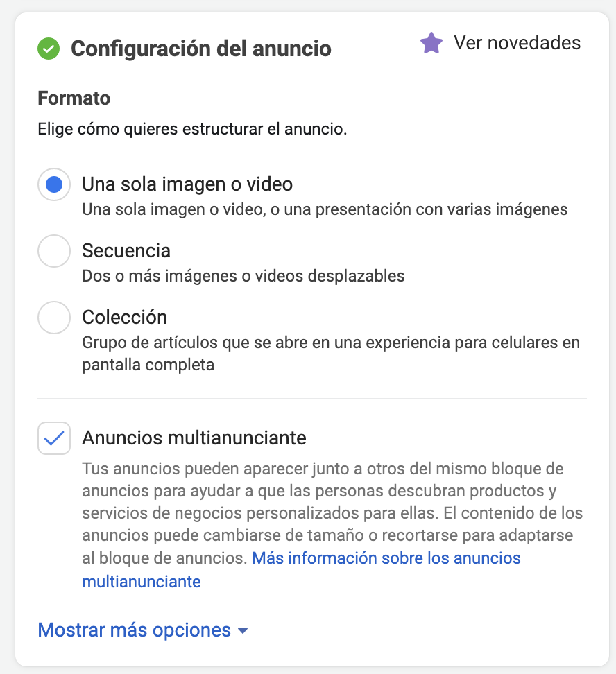Click the Formato subheading
Screen dimensions: 616x674
tap(74, 98)
